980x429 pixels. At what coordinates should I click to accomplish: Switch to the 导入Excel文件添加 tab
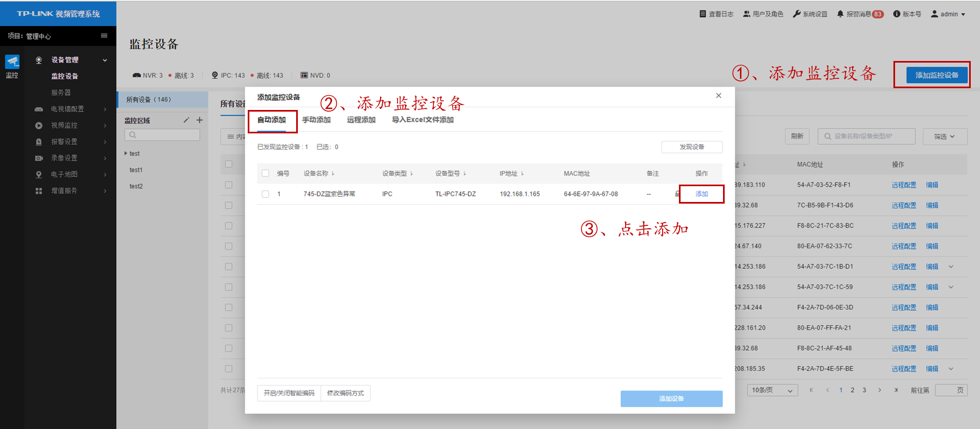pos(422,120)
